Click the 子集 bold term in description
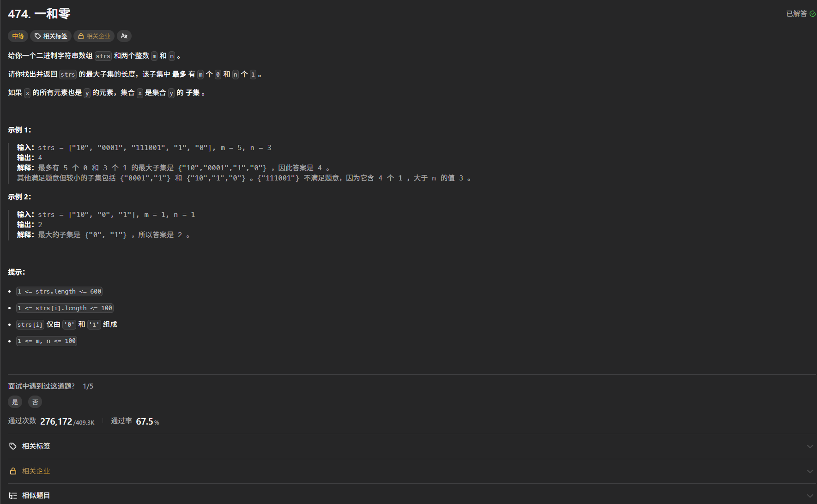The image size is (817, 504). point(193,93)
